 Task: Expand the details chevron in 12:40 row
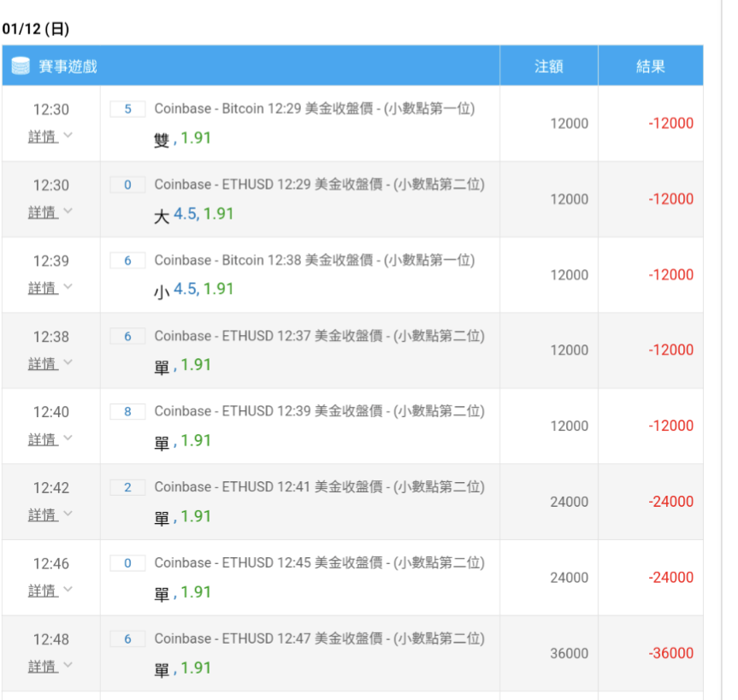point(68,438)
